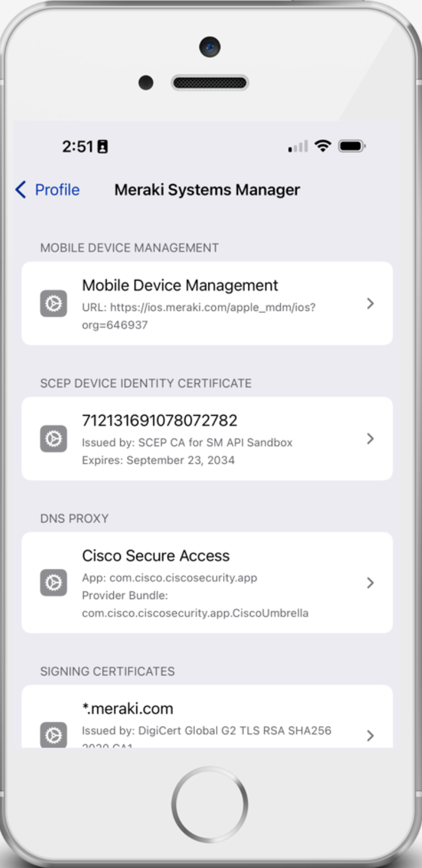
Task: Tap the Meraki Systems Manager title
Action: tap(207, 190)
